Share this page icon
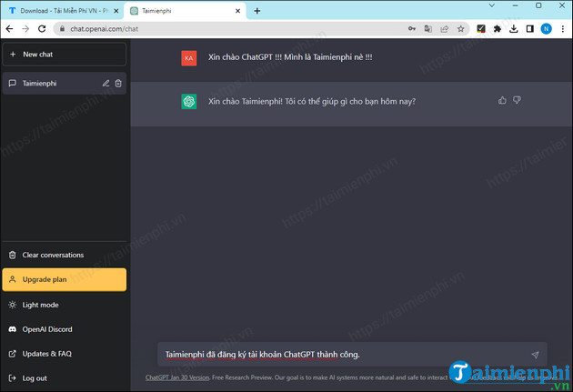573x392 pixels. (x=445, y=28)
